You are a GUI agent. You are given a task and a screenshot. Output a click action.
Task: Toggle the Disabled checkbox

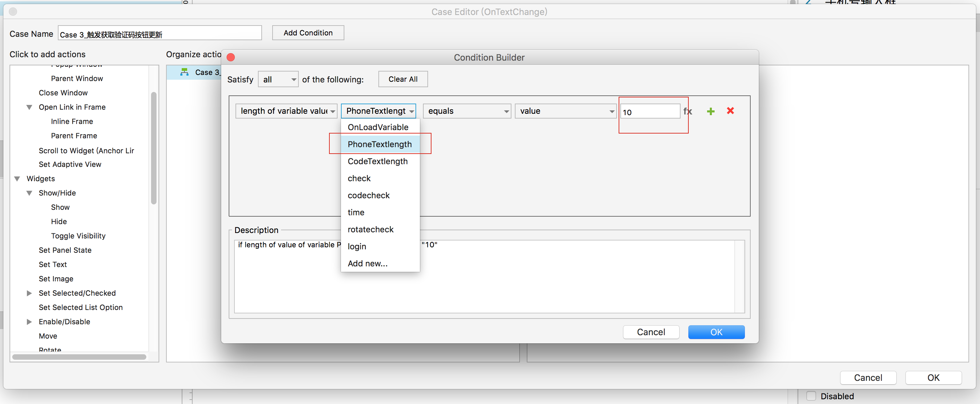[x=811, y=395]
